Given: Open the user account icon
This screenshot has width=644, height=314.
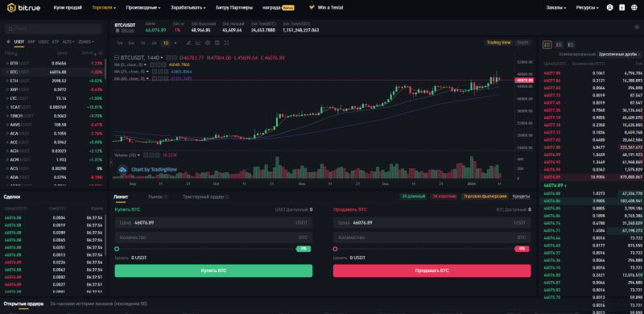Looking at the screenshot, I should point(610,7).
